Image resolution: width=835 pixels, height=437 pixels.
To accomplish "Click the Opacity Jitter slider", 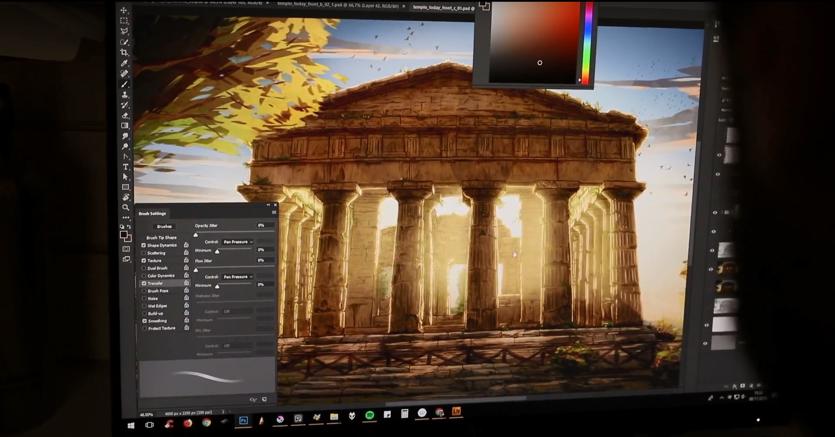I will pos(234,234).
